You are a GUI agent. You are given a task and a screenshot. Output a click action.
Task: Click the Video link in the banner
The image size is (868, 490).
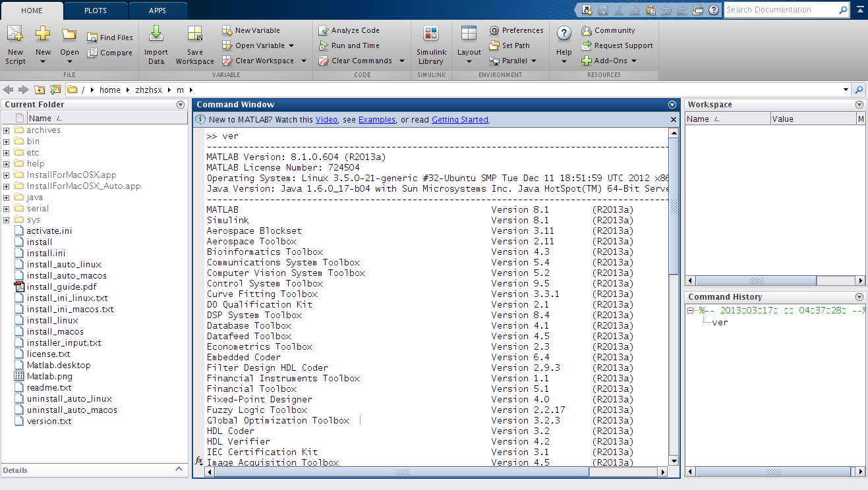(x=326, y=120)
